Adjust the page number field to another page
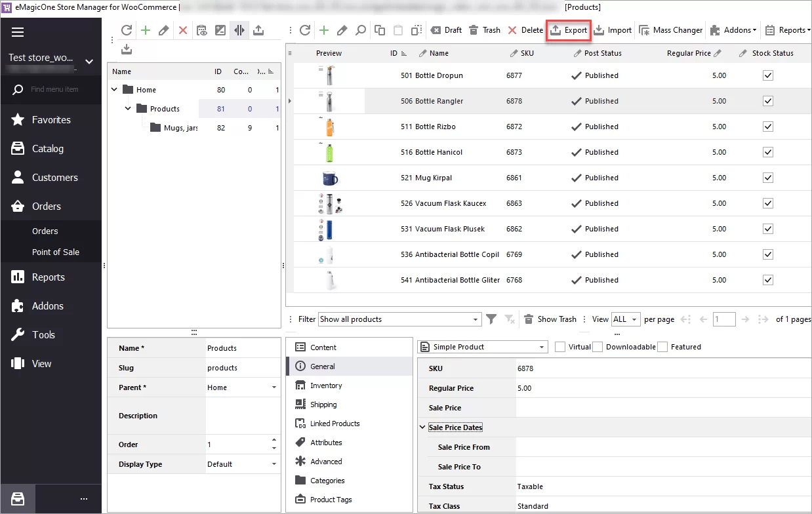This screenshot has height=514, width=812. click(x=724, y=319)
